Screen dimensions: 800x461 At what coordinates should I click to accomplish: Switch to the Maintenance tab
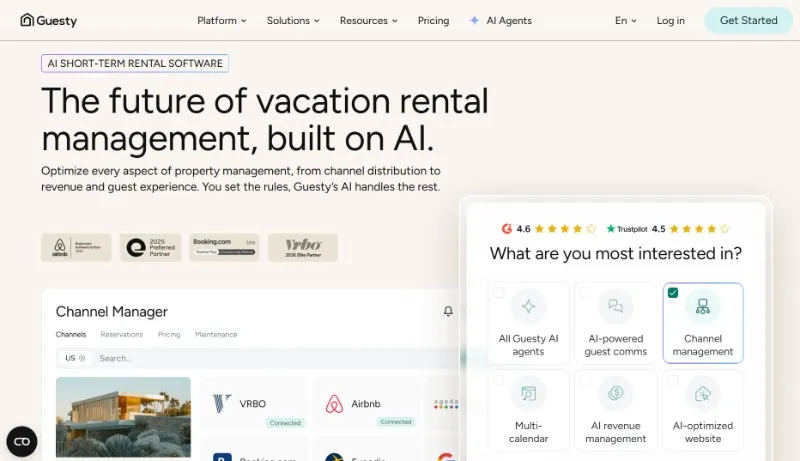[x=216, y=335]
